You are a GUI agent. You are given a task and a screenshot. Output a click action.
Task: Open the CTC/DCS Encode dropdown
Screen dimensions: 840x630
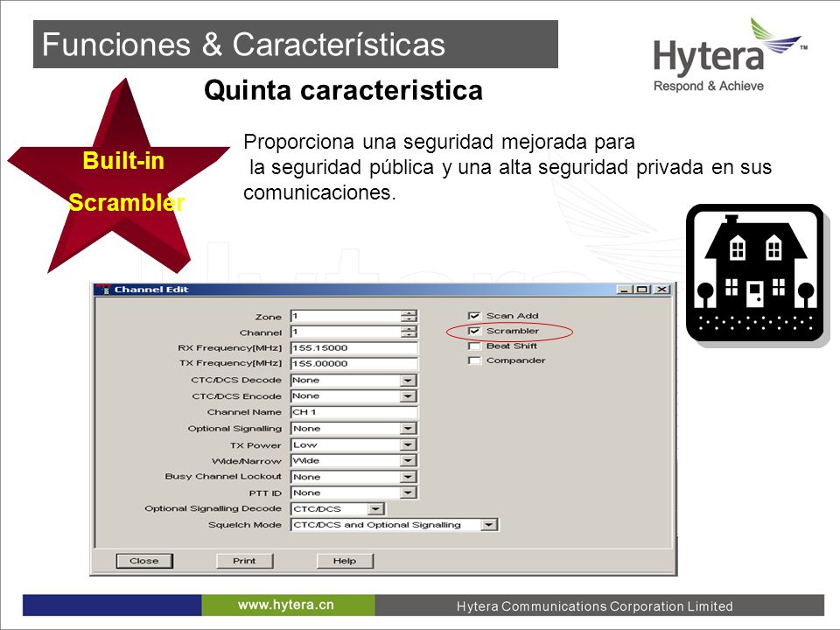tap(408, 396)
